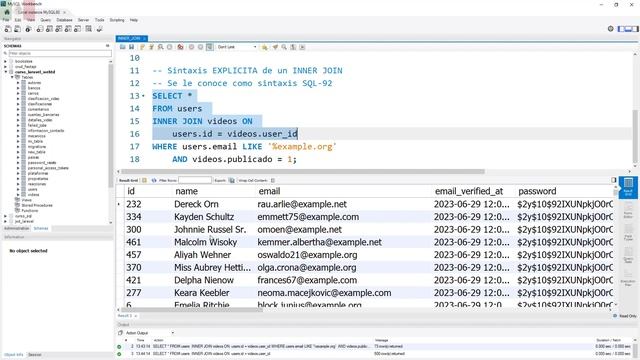Expand the users table node
The width and height of the screenshot is (640, 360).
tap(18, 189)
